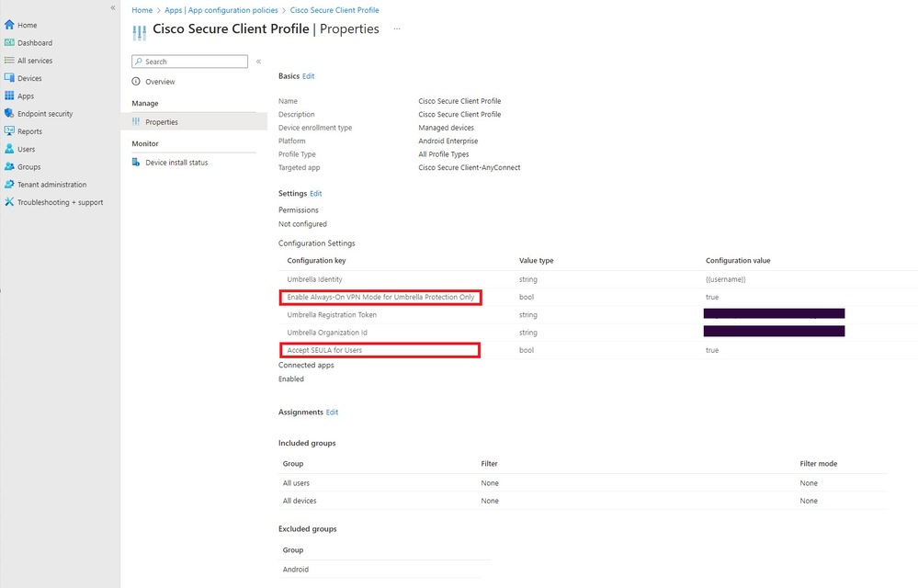Click the Endpoint security shield icon
This screenshot has width=918, height=588.
coord(9,114)
